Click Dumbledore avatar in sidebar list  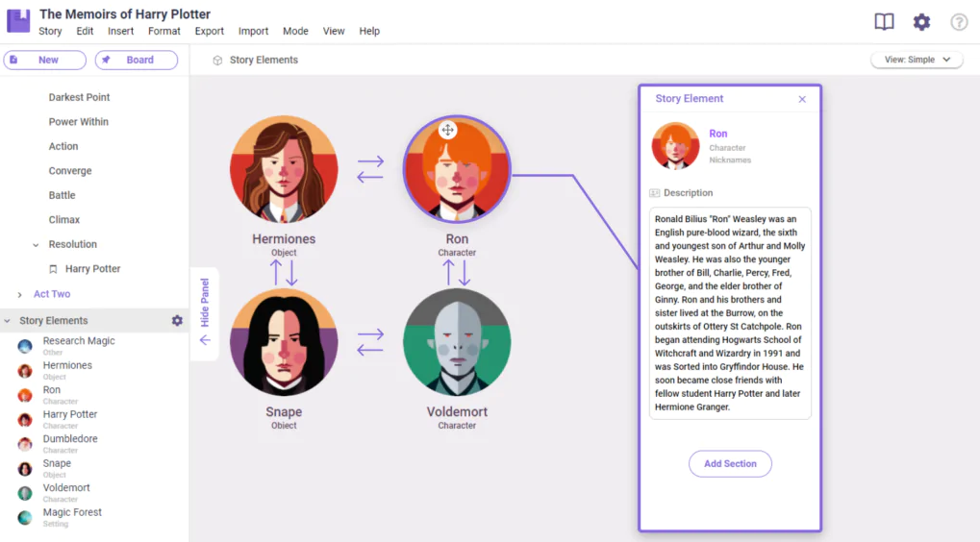25,444
